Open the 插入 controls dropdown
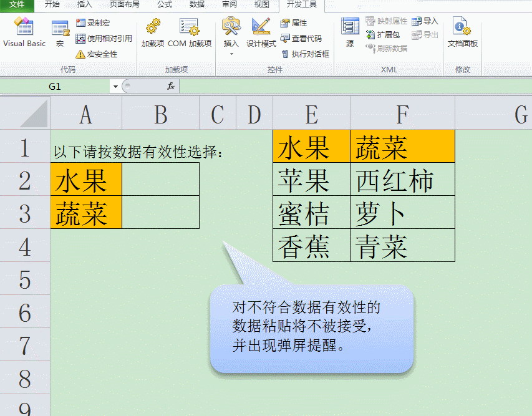Image resolution: width=532 pixels, height=416 pixels. 231,36
